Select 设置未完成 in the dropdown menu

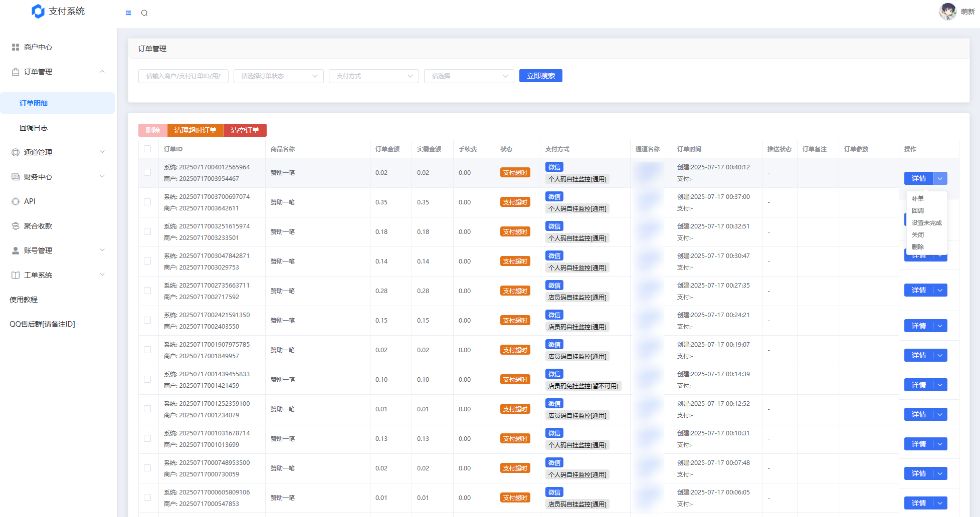click(x=926, y=223)
